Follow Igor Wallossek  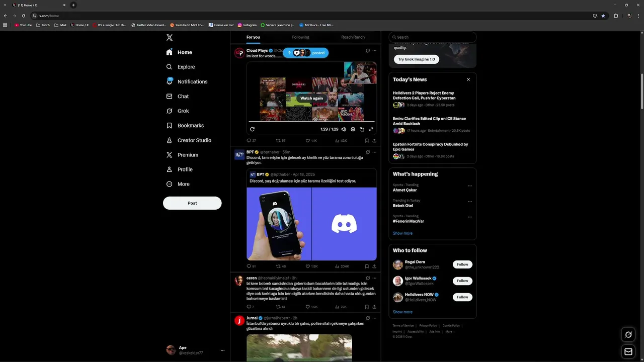point(462,281)
